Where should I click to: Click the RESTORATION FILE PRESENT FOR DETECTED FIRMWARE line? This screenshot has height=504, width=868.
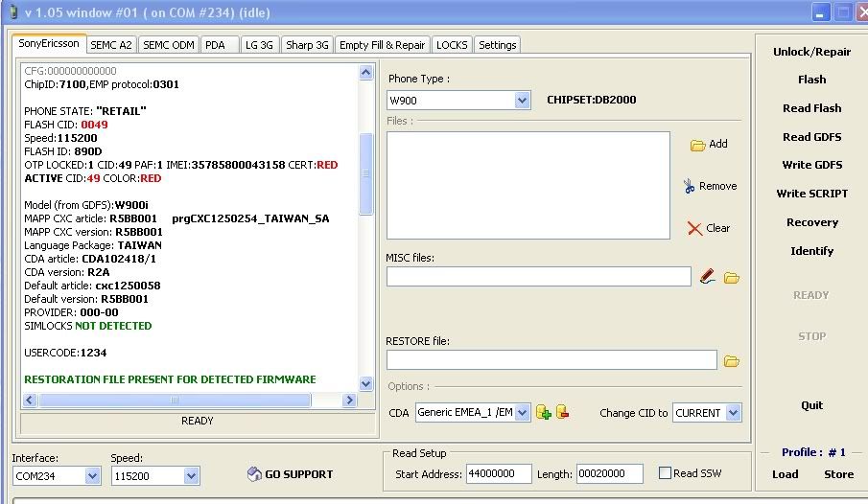(x=170, y=379)
